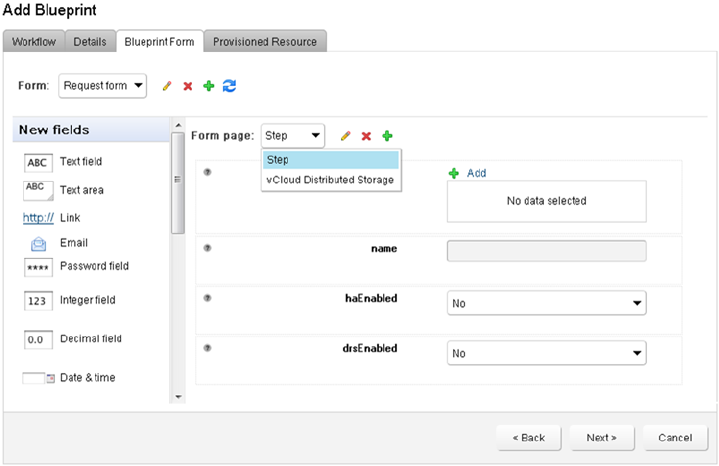Select the Email field icon
The image size is (719, 466).
38,243
